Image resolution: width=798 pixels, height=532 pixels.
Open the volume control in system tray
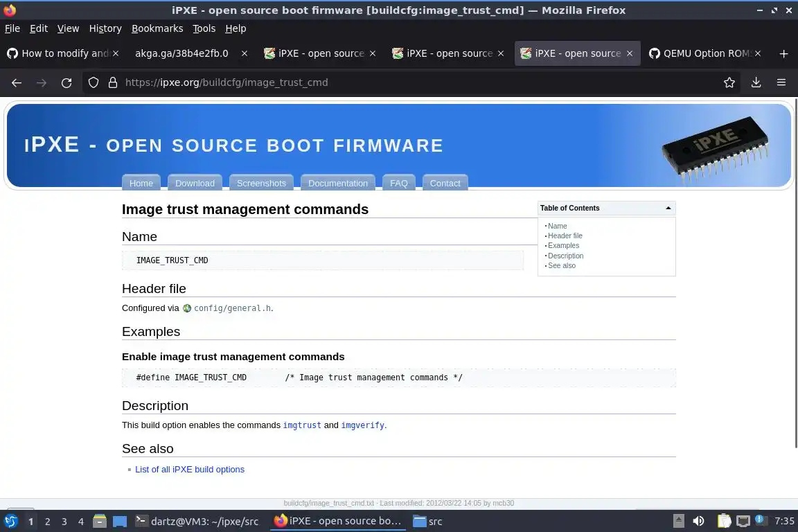pos(699,521)
